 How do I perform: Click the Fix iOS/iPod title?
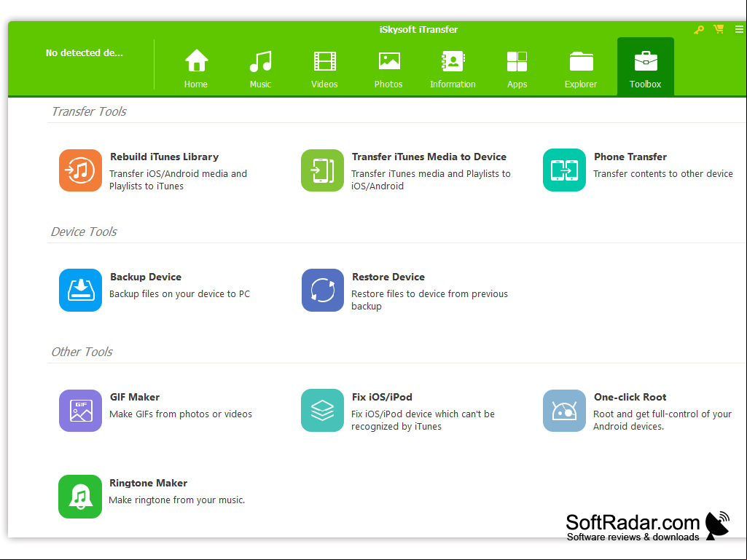(x=382, y=397)
